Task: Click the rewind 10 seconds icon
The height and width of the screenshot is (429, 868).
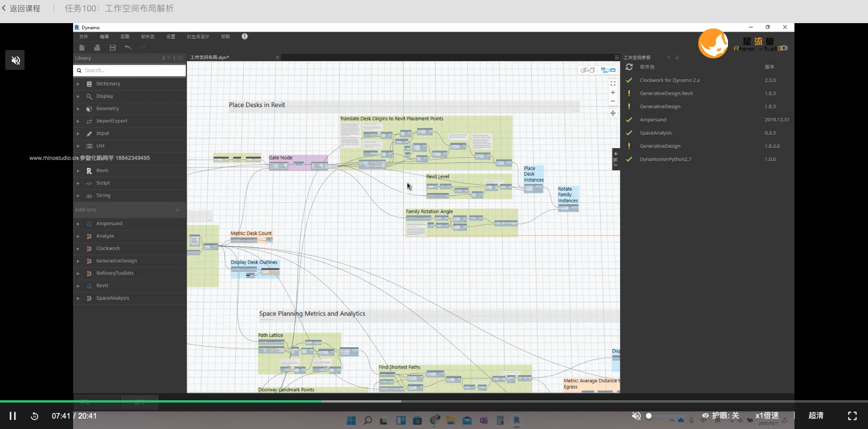Action: coord(34,416)
